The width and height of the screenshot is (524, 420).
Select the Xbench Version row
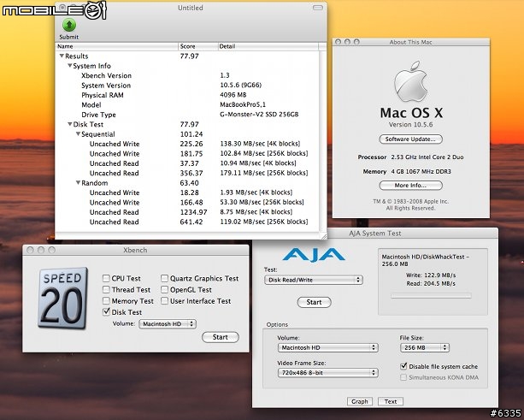click(187, 75)
